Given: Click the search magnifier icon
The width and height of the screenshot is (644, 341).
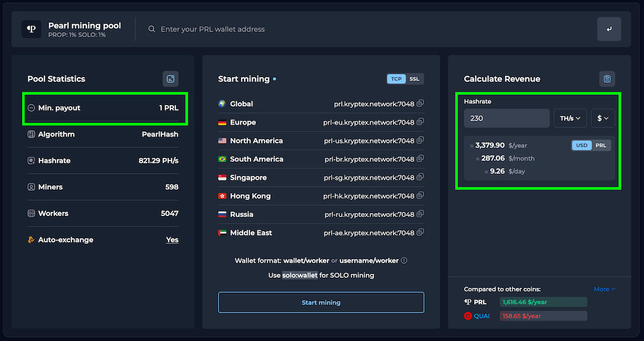Looking at the screenshot, I should pos(152,29).
